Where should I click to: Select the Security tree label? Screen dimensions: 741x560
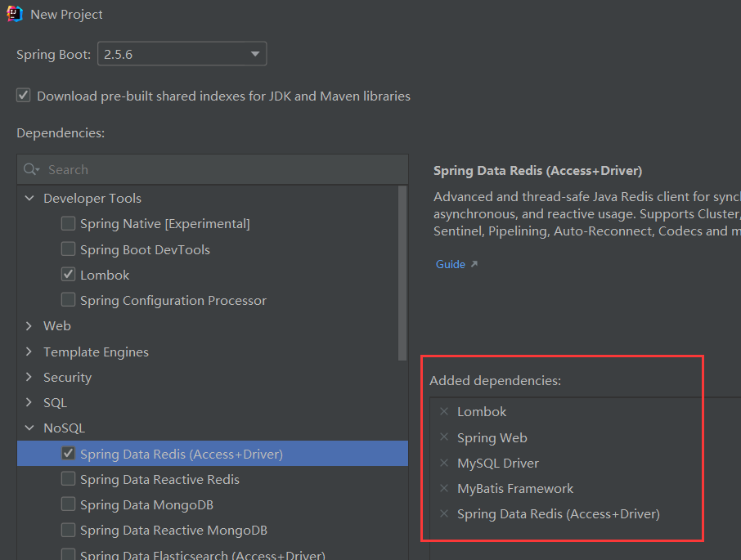pos(68,377)
